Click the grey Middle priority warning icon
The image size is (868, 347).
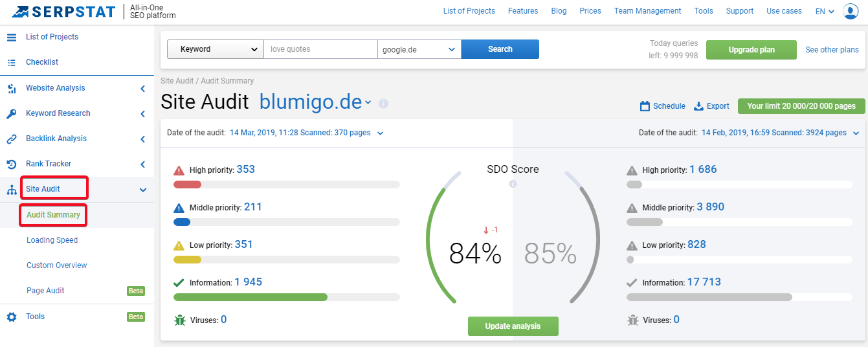pyautogui.click(x=632, y=208)
